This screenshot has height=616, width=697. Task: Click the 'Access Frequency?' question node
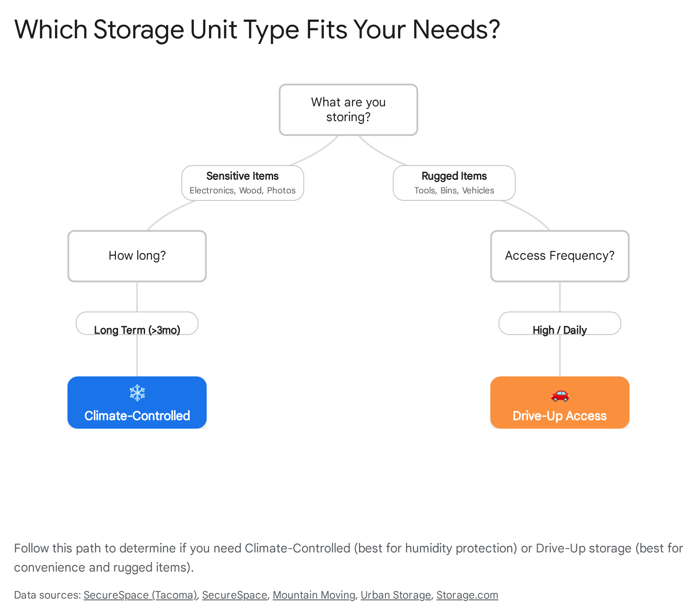click(x=559, y=256)
